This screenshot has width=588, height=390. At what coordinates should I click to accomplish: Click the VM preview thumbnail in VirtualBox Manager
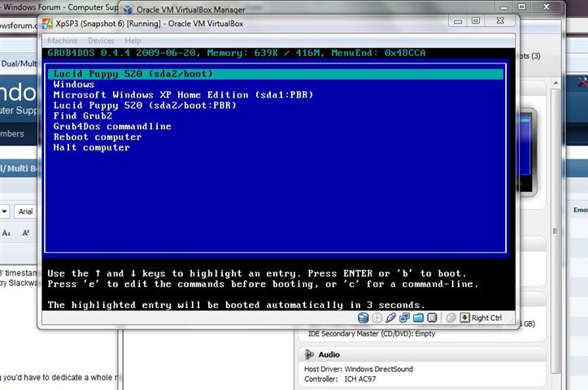(x=528, y=152)
